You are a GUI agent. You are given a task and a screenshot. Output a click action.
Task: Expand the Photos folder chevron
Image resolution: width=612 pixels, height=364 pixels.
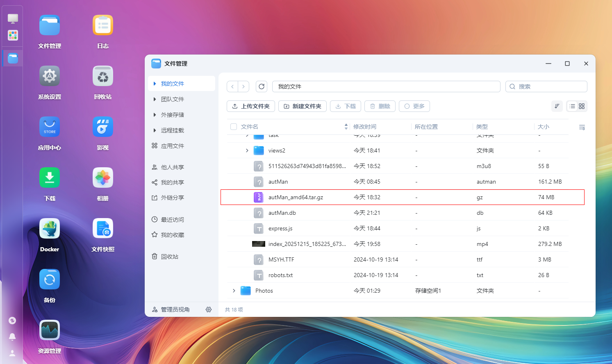[x=234, y=291]
